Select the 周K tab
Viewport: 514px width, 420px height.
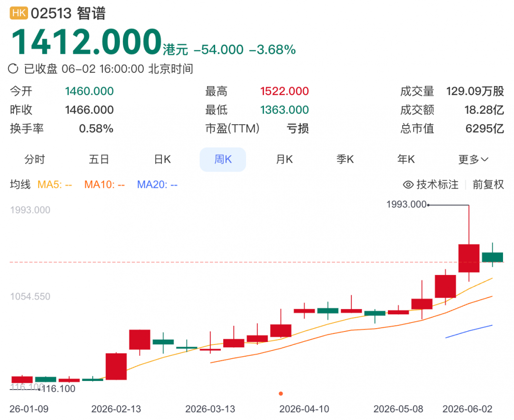[x=223, y=159]
